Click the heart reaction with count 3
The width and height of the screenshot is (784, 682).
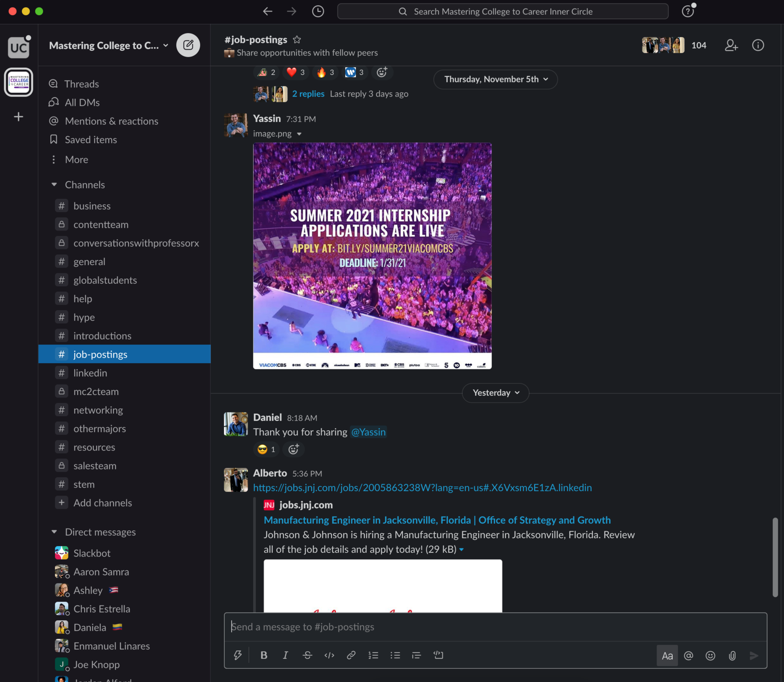tap(296, 72)
